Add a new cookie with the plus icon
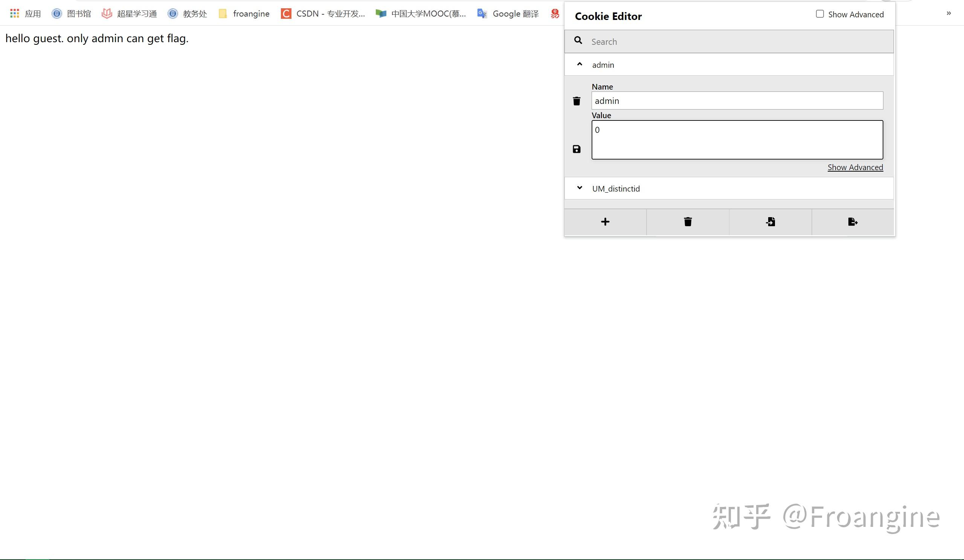The image size is (964, 560). coord(605,222)
